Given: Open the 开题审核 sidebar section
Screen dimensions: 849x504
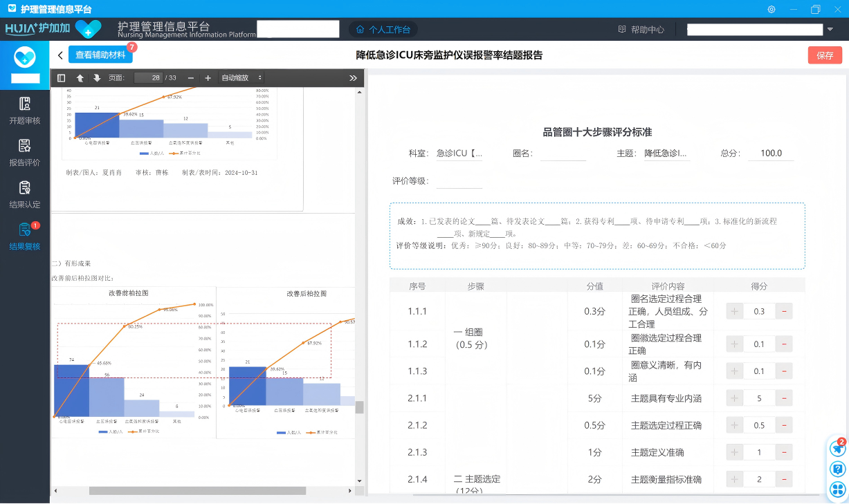Looking at the screenshot, I should click(25, 111).
